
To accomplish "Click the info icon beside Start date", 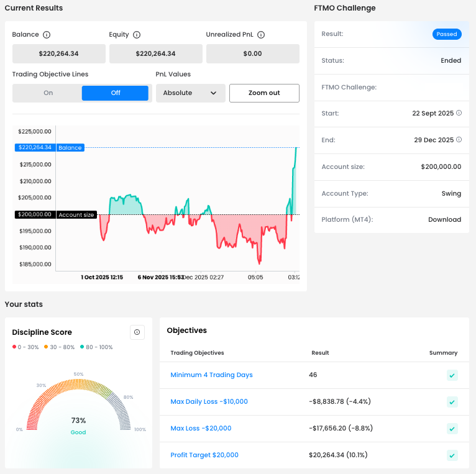I will (459, 113).
